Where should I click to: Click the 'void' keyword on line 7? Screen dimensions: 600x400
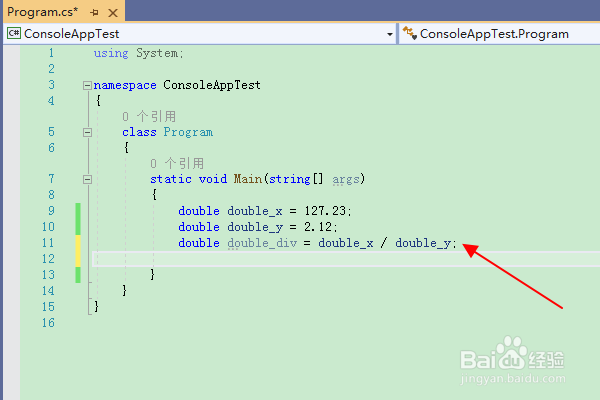click(x=213, y=179)
